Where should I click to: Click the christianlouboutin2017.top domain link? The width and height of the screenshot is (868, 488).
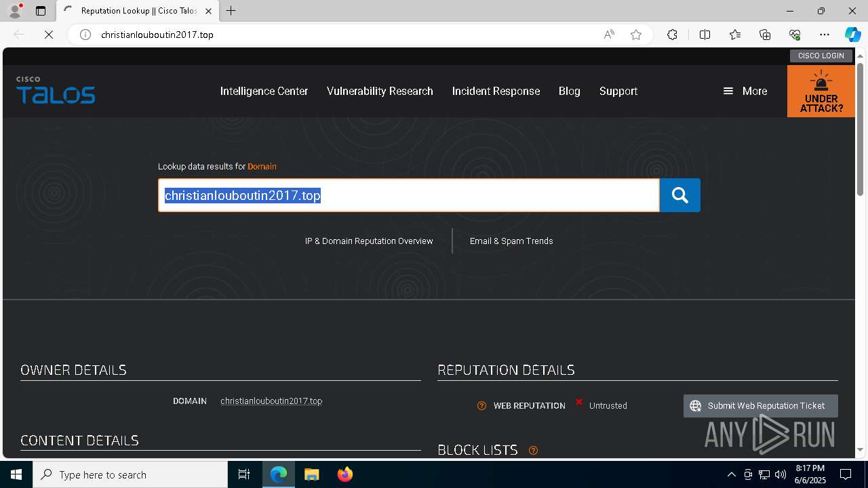point(271,401)
